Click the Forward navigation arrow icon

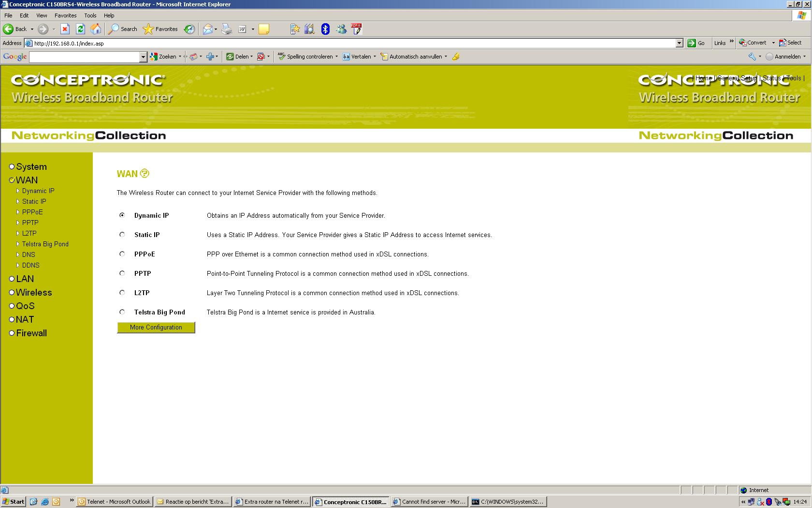point(43,29)
